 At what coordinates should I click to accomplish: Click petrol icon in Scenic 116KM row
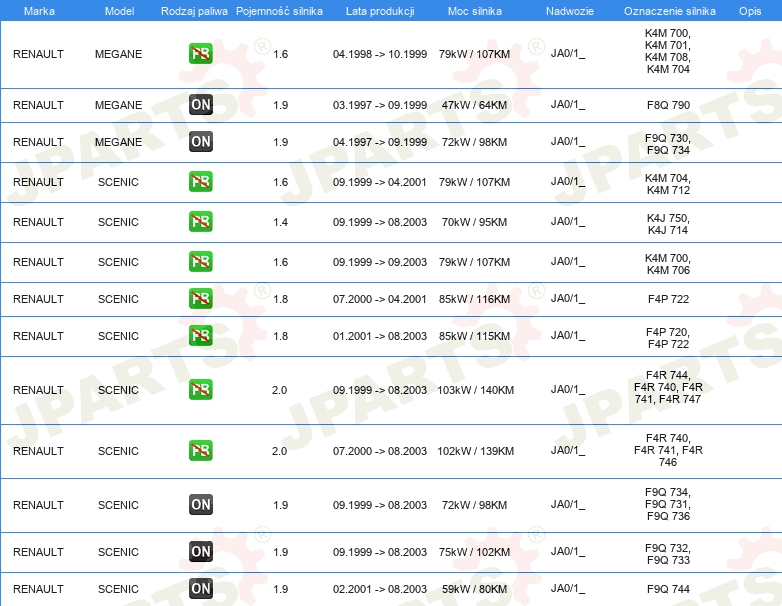pyautogui.click(x=200, y=298)
